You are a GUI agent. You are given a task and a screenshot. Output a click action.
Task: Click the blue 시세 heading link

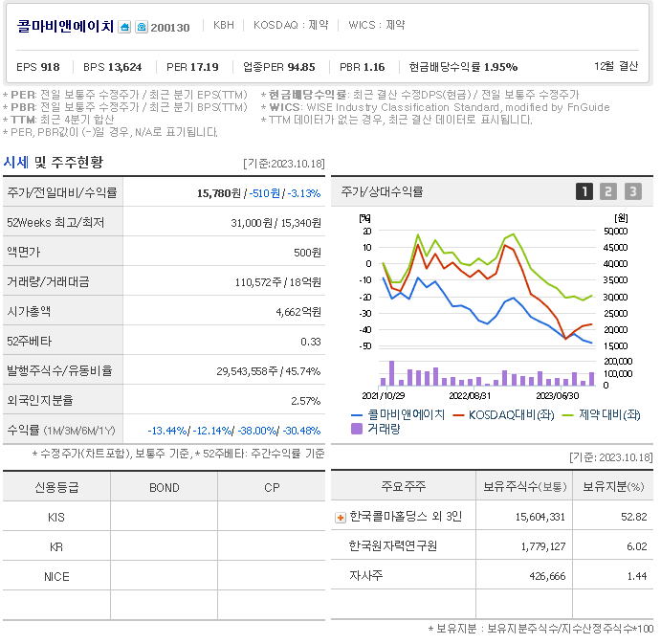click(16, 162)
